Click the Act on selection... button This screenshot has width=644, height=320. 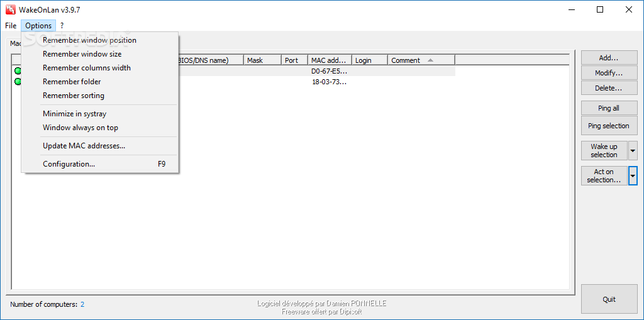pos(604,176)
